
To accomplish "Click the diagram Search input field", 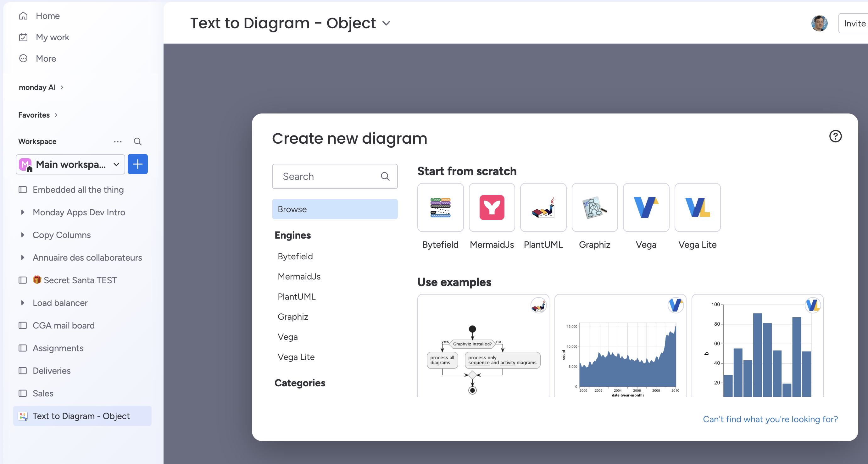I will 335,176.
